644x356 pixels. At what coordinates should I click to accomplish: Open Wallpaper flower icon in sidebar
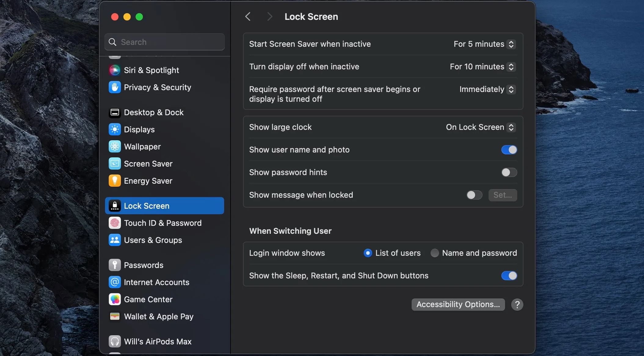click(115, 147)
